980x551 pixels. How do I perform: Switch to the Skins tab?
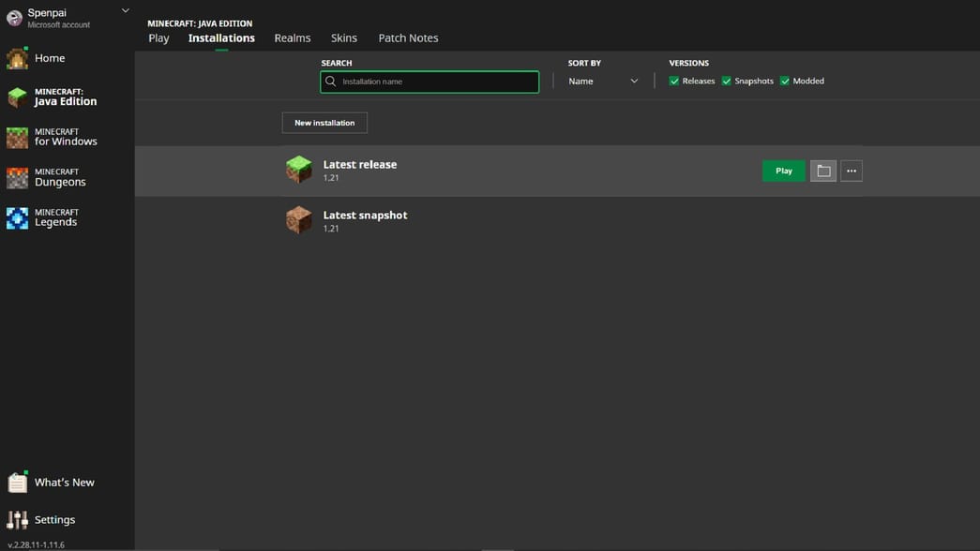click(x=343, y=38)
